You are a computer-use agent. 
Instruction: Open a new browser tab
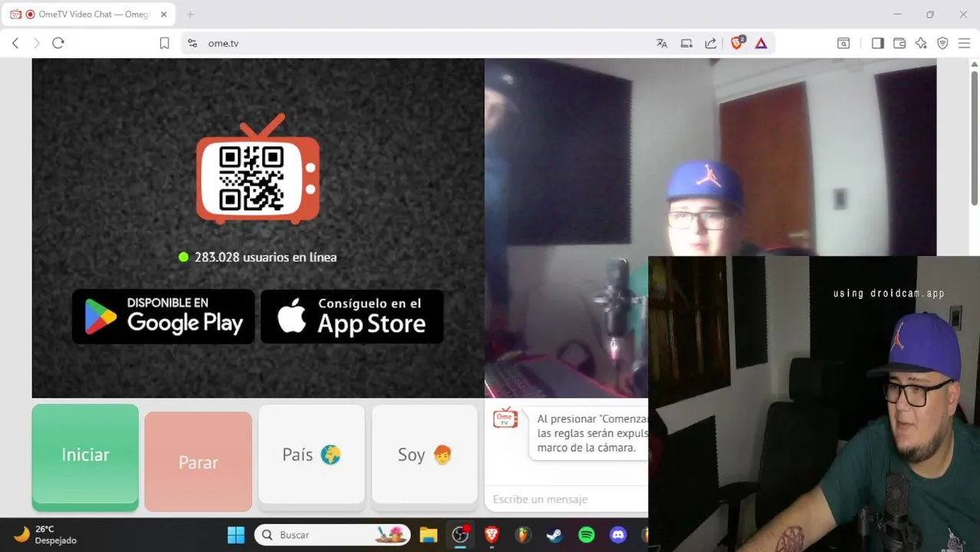coord(190,15)
